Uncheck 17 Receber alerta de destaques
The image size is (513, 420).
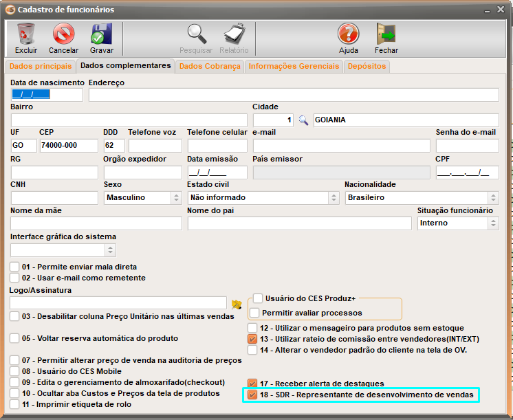click(x=253, y=383)
